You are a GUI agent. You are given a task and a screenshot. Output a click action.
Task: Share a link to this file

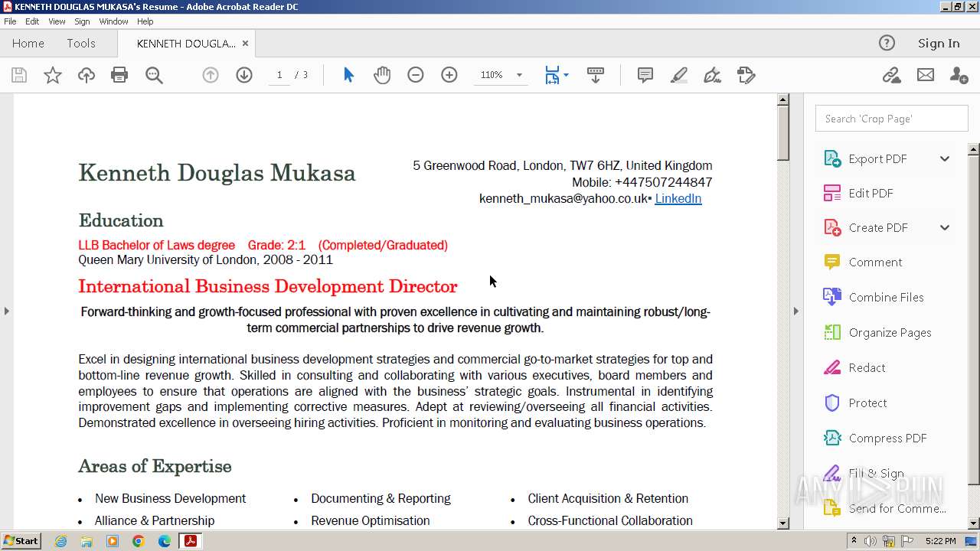pyautogui.click(x=891, y=75)
